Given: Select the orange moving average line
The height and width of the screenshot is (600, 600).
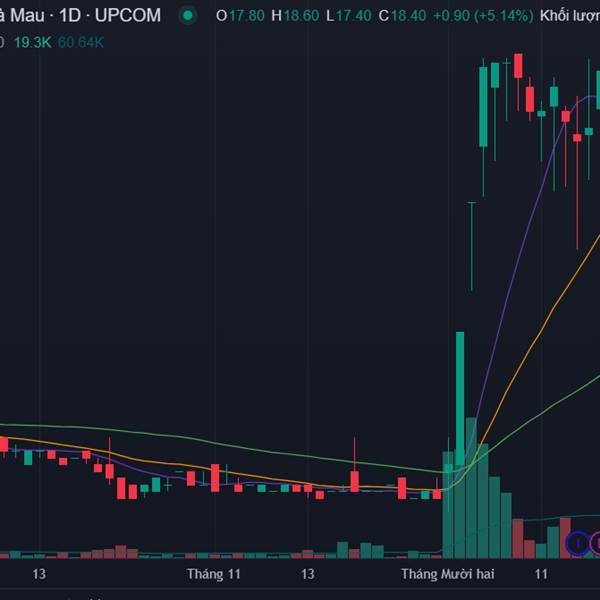Looking at the screenshot, I should coord(543,329).
